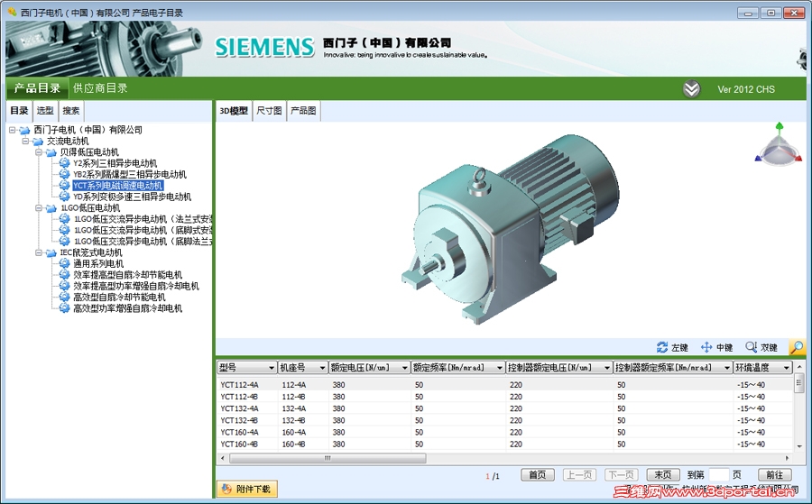812x504 pixels.
Task: Click the 3D orientation axis gizmo
Action: click(779, 145)
